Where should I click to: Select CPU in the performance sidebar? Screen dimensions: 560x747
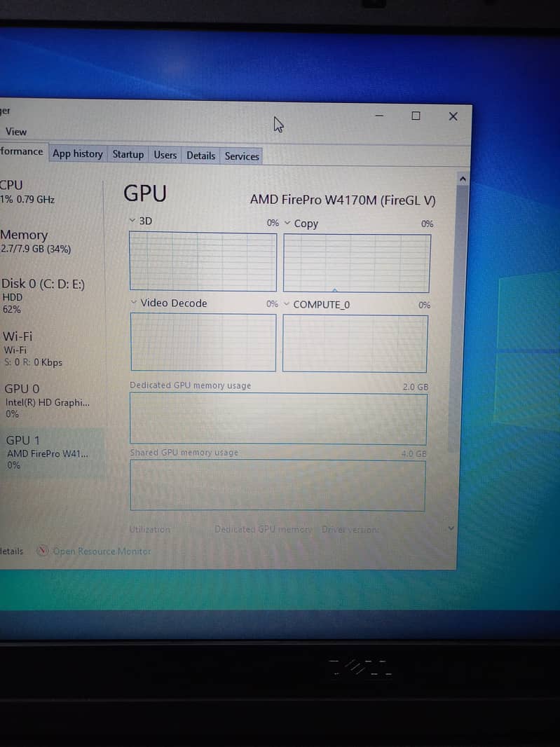[28, 192]
